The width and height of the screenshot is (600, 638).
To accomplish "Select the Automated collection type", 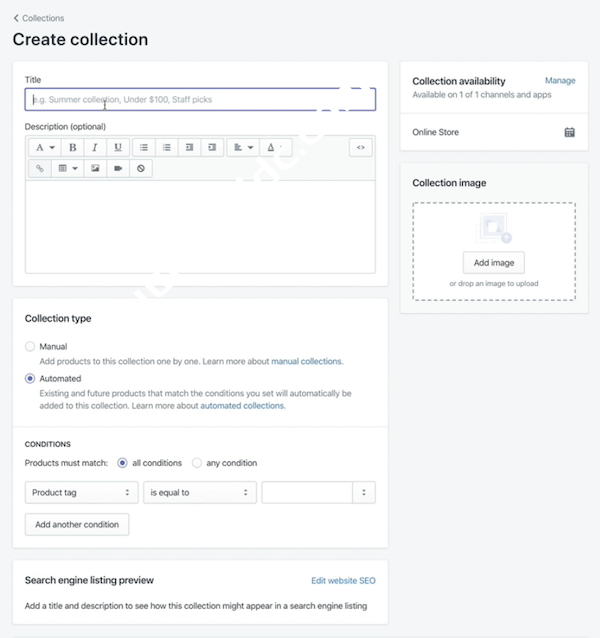I will coord(30,379).
